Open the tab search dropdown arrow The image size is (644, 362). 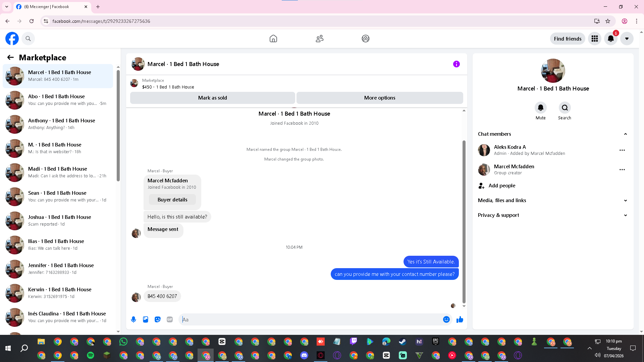pos(6,7)
